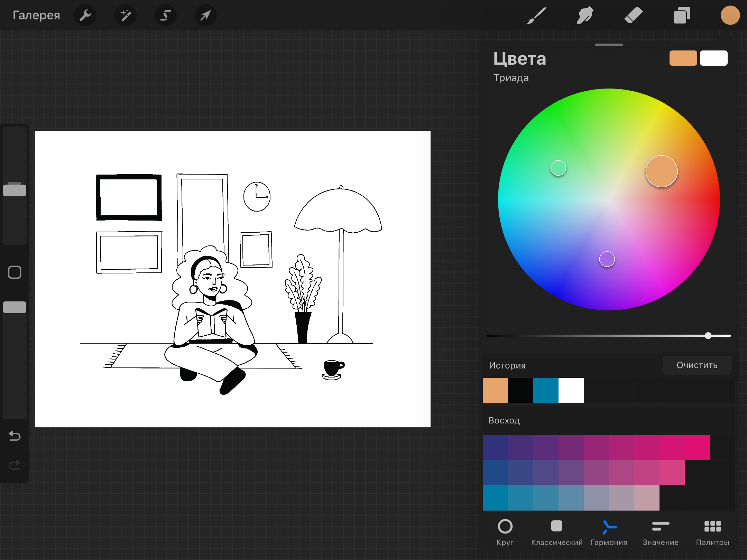The image size is (747, 560).
Task: Open the Actions wrench menu
Action: [85, 15]
